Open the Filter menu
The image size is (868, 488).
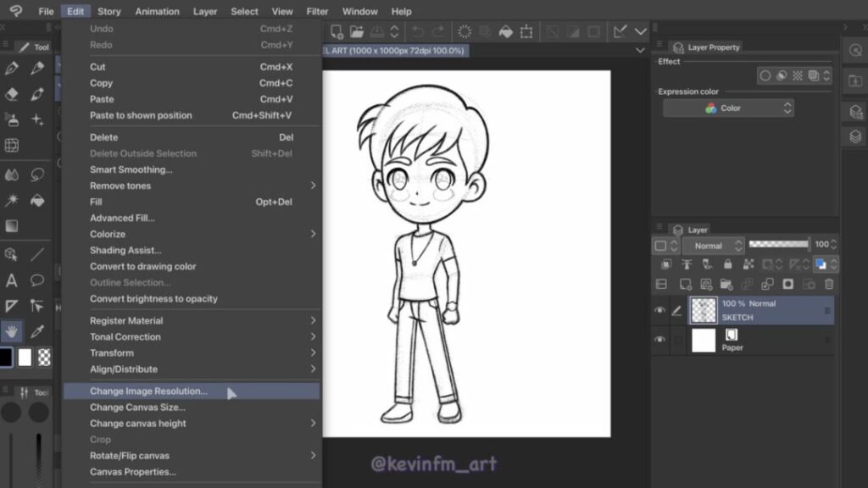click(x=317, y=12)
